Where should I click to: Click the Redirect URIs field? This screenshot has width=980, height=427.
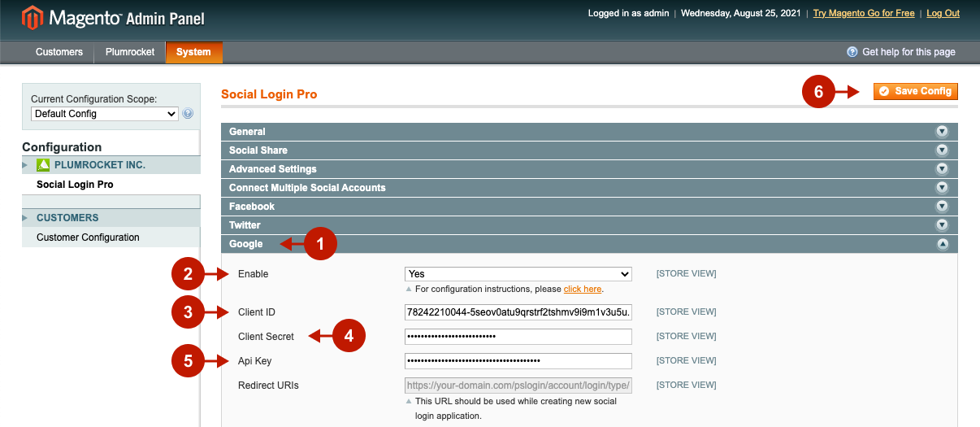coord(518,386)
